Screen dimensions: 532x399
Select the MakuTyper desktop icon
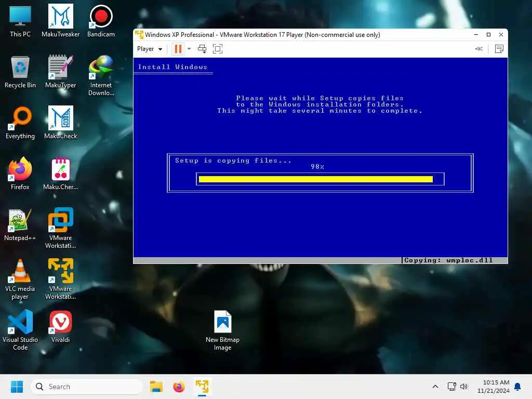coord(60,72)
